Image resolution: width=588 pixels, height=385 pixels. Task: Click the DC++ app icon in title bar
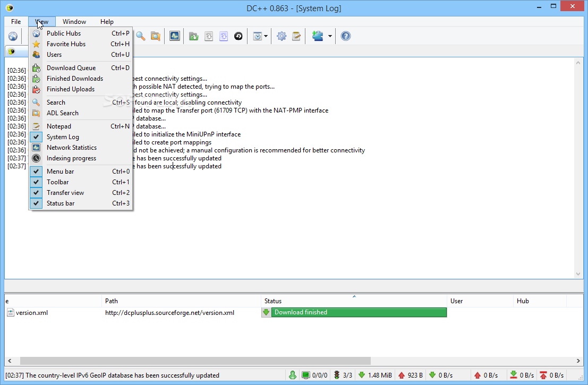(10, 8)
